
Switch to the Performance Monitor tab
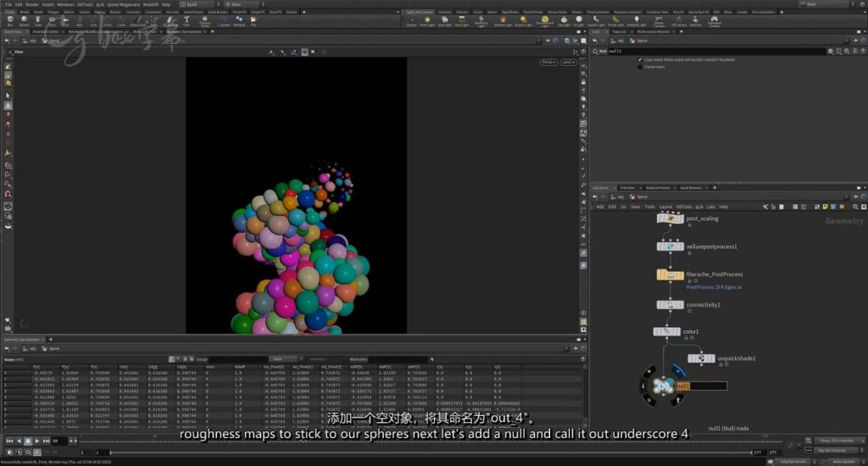[x=654, y=31]
